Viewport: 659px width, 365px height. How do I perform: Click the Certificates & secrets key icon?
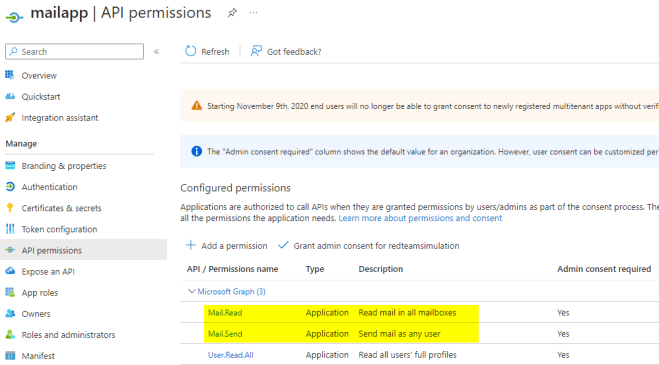[10, 207]
